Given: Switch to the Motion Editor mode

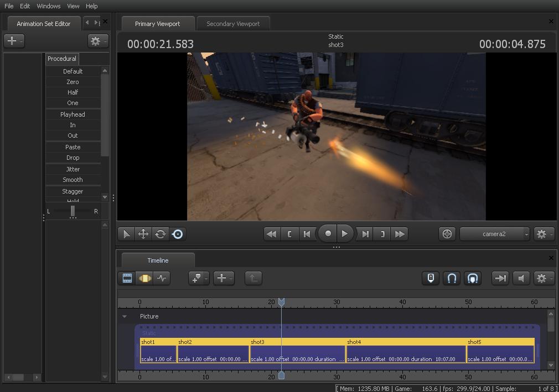Looking at the screenshot, I should coord(144,278).
